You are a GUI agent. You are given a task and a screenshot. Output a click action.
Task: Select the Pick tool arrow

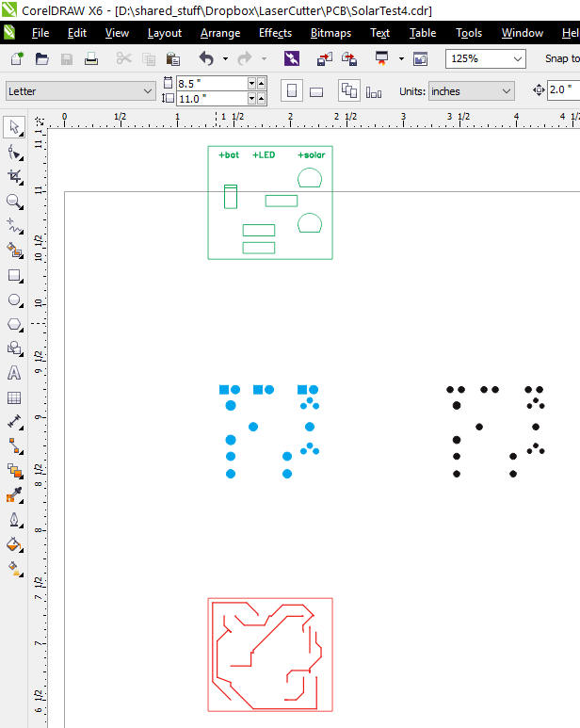pyautogui.click(x=14, y=127)
